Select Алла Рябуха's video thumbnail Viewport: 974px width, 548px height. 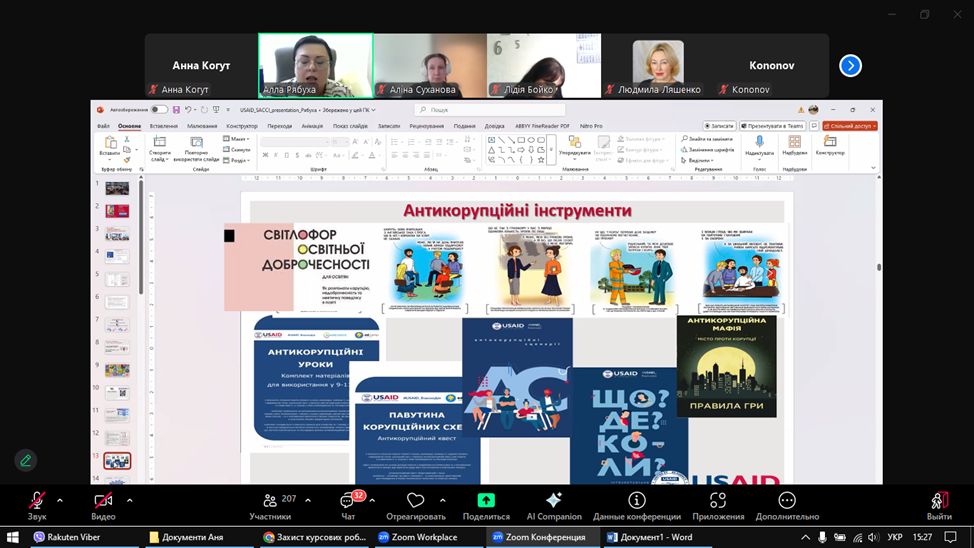(315, 65)
